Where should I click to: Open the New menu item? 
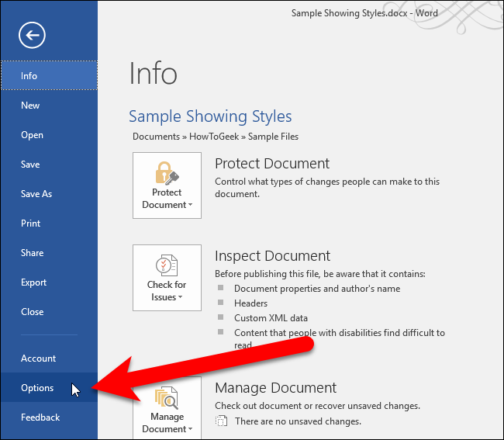tap(30, 106)
